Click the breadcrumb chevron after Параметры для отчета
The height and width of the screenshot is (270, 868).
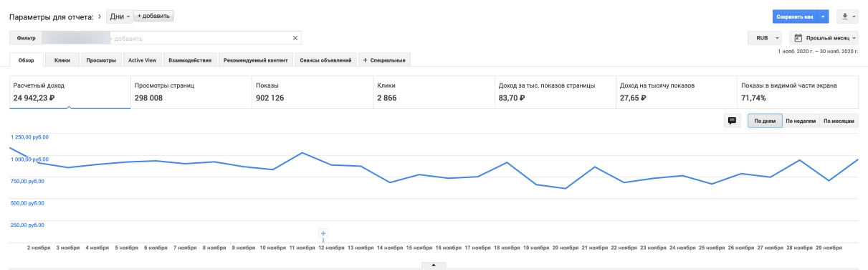pos(100,17)
